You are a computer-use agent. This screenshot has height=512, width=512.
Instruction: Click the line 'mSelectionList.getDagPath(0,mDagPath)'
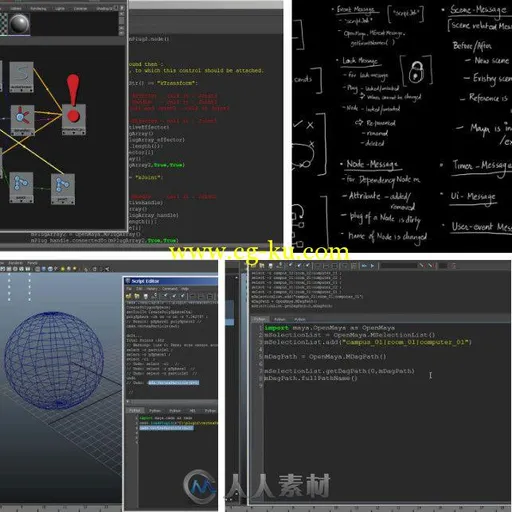click(339, 371)
